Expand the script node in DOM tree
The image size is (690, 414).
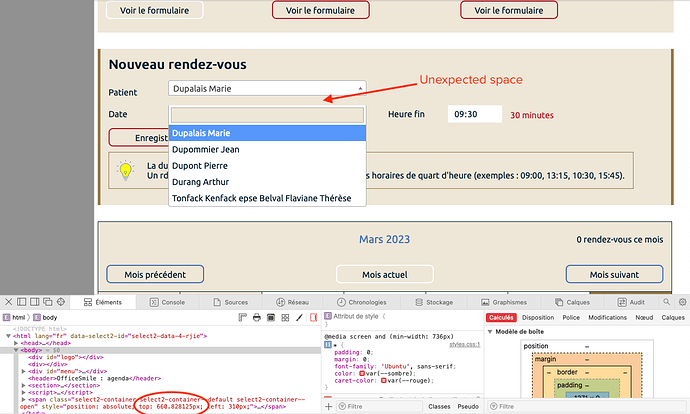click(23, 392)
